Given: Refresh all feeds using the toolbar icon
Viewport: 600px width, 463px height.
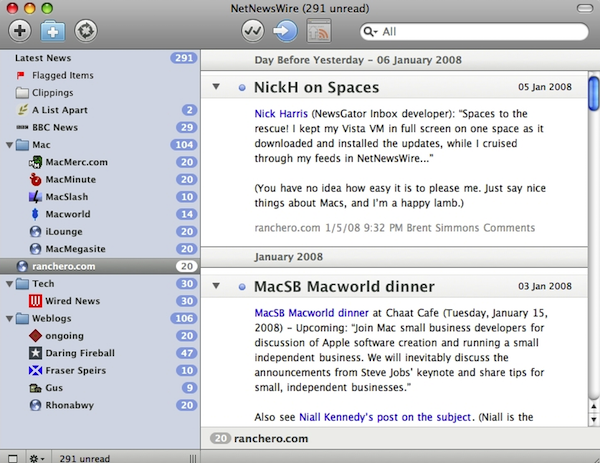Looking at the screenshot, I should pos(86,31).
